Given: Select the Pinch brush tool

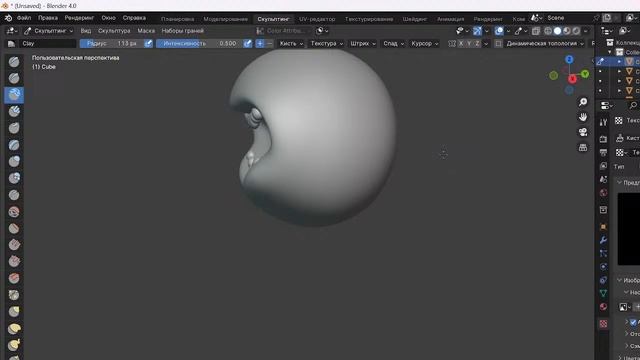Looking at the screenshot, I should [x=14, y=295].
